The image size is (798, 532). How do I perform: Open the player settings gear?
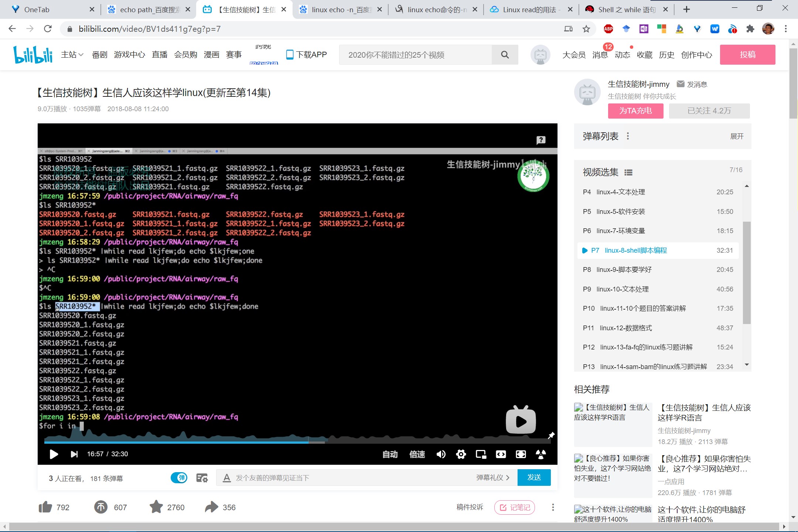tap(461, 454)
